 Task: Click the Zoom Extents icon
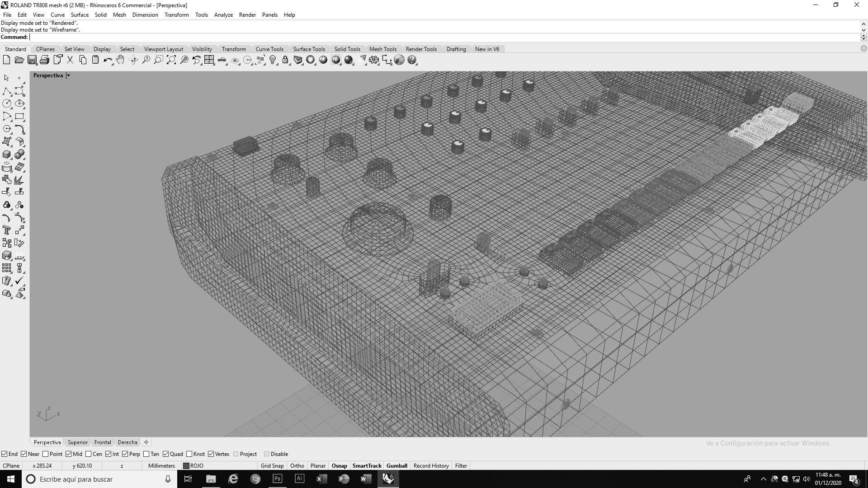pyautogui.click(x=171, y=60)
